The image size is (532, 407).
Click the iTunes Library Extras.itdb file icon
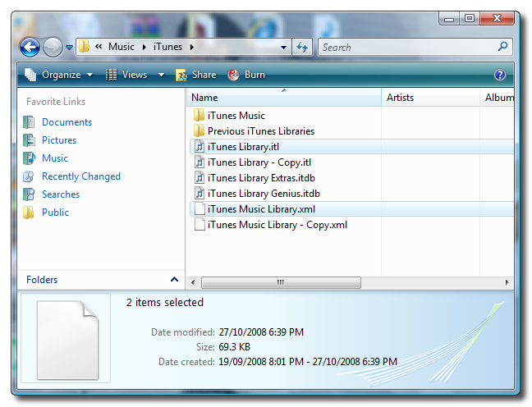pyautogui.click(x=198, y=178)
